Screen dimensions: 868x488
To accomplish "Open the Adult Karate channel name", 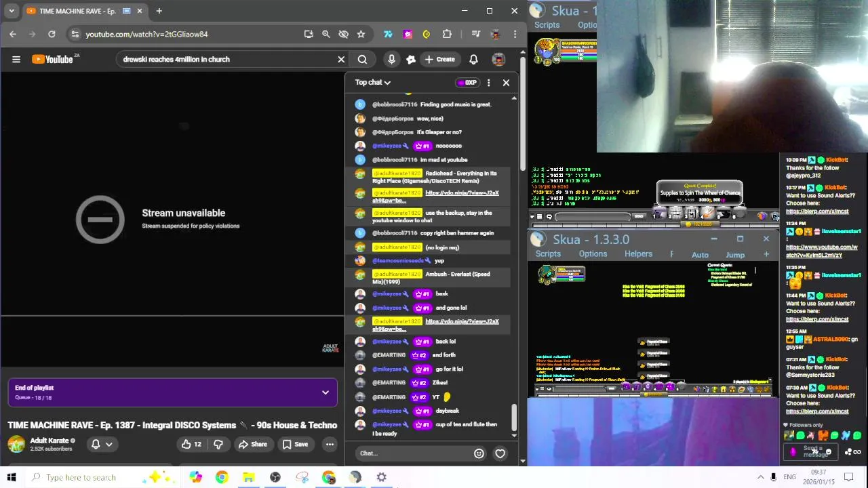I will pyautogui.click(x=50, y=441).
